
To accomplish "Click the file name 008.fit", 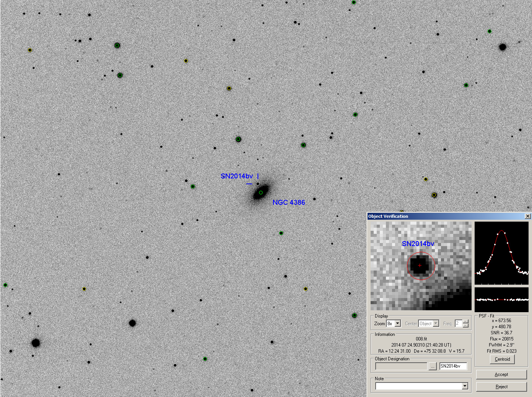I will (x=421, y=339).
